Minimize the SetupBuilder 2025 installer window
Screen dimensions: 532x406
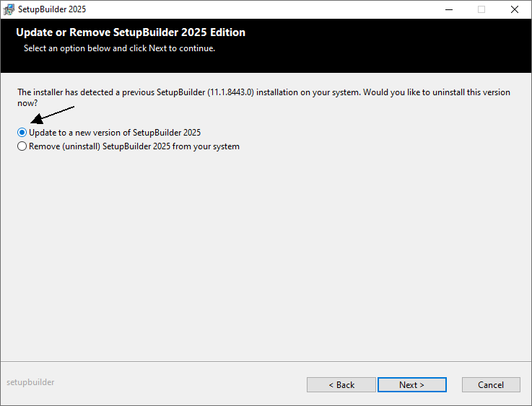pyautogui.click(x=448, y=9)
